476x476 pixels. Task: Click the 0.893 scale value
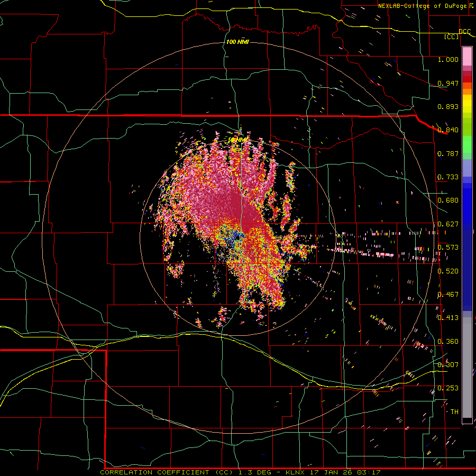pos(448,106)
